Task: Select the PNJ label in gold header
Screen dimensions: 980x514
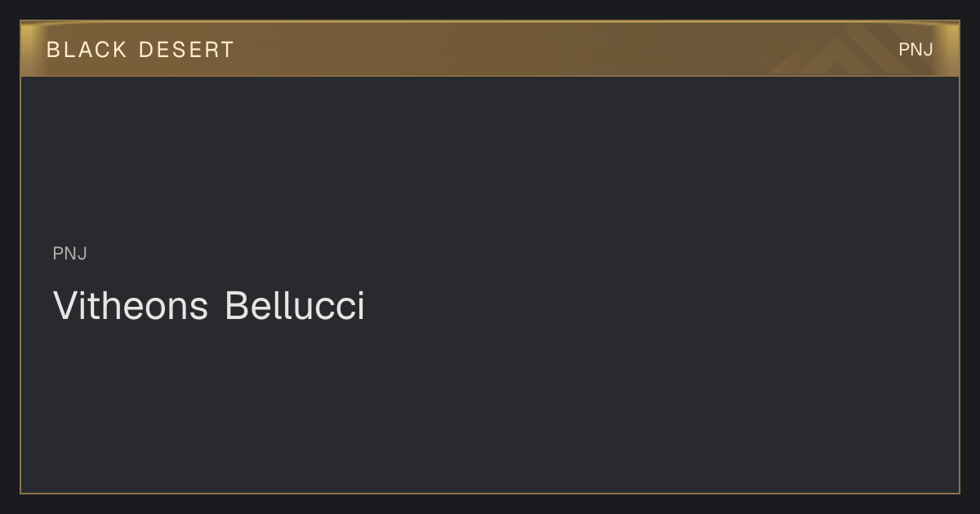Action: 915,50
